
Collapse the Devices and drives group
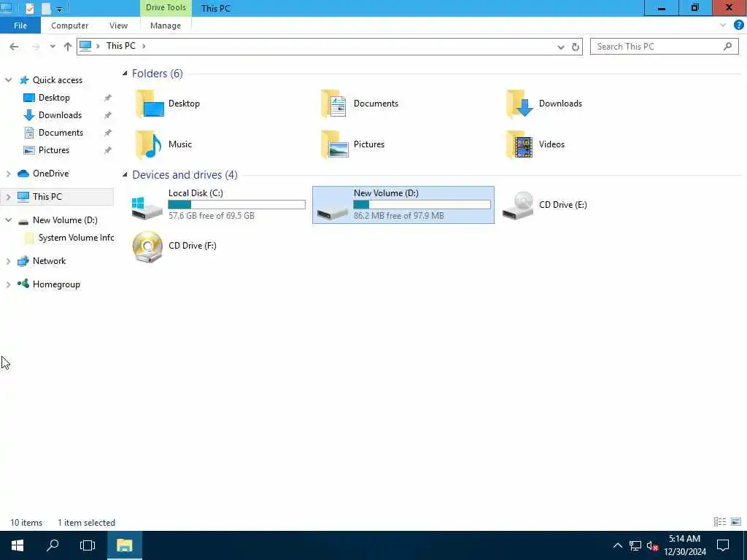click(x=125, y=175)
